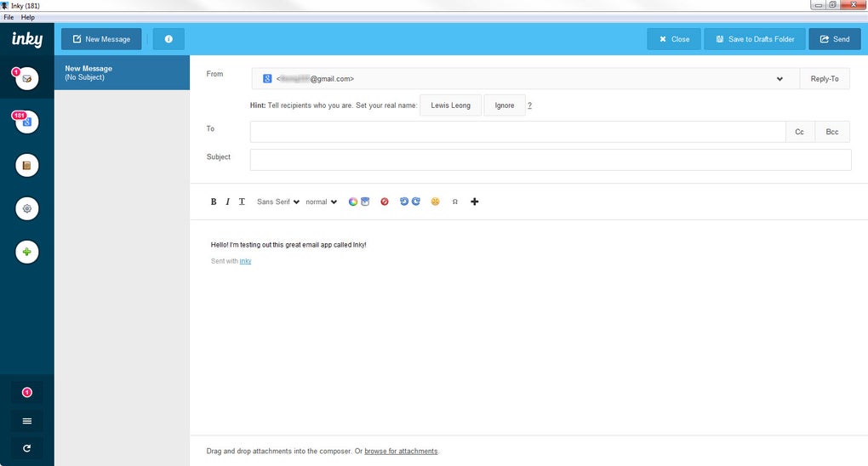Click the Inky logo
The image size is (868, 466).
coord(27,39)
